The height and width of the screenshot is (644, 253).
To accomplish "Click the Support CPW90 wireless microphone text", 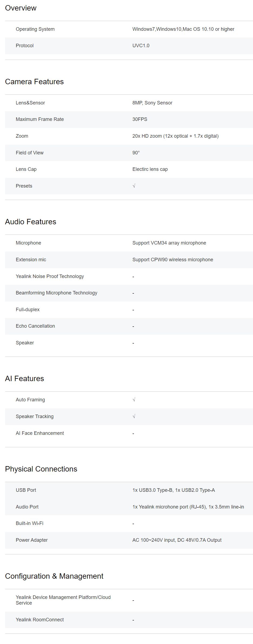I will coord(173,260).
